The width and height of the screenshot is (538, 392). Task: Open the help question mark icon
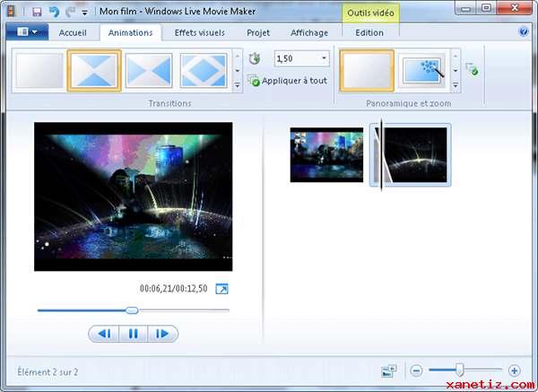point(524,31)
